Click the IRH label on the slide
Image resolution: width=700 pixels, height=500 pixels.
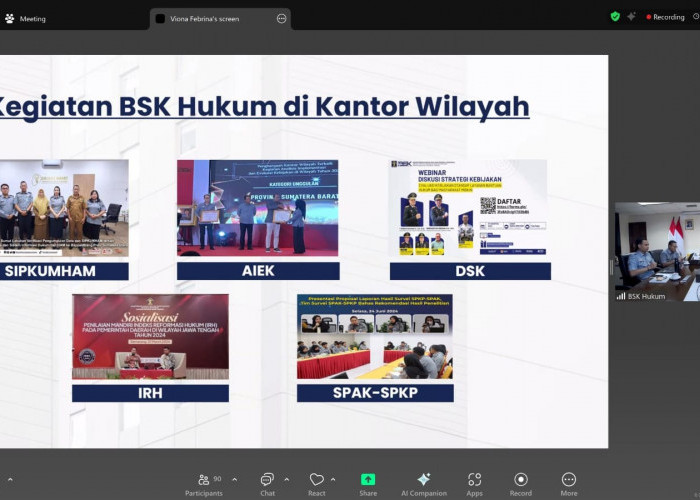(150, 393)
